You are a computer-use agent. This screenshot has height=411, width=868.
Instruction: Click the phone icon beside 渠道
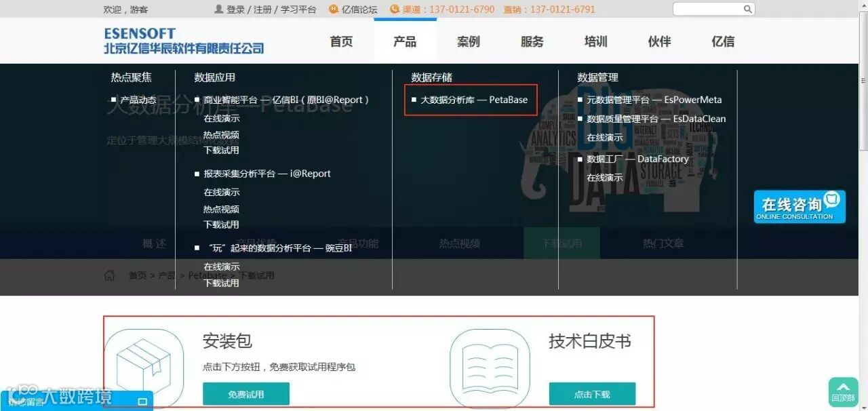pos(395,9)
